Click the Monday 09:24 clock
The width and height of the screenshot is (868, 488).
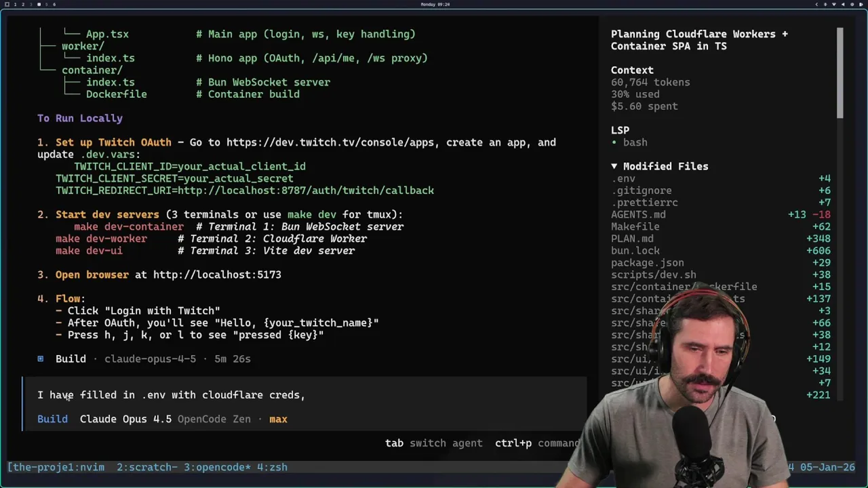[435, 4]
